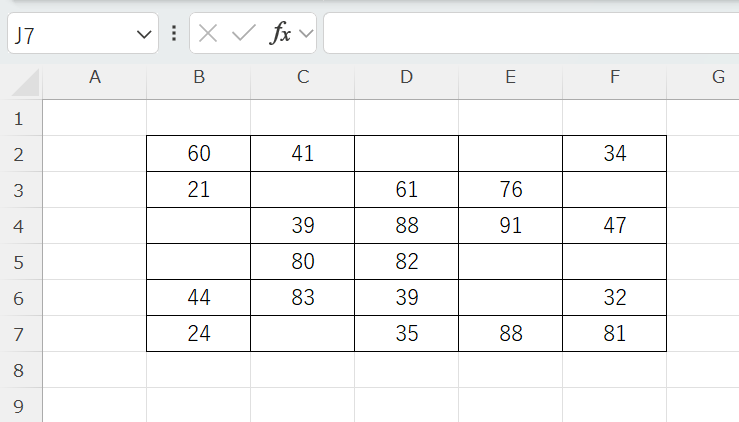Select row 4 header
739x422 pixels.
tap(19, 226)
